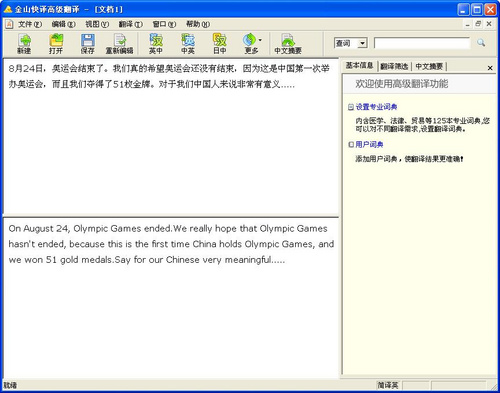This screenshot has width=500, height=393.
Task: Open the 设置专业词典 link
Action: pyautogui.click(x=376, y=107)
